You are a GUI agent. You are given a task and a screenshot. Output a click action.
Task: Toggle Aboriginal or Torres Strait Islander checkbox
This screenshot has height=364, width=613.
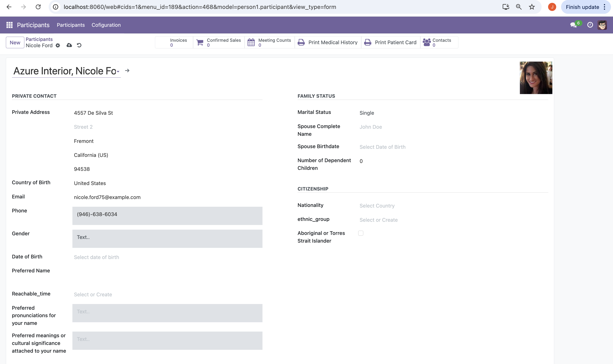click(361, 233)
